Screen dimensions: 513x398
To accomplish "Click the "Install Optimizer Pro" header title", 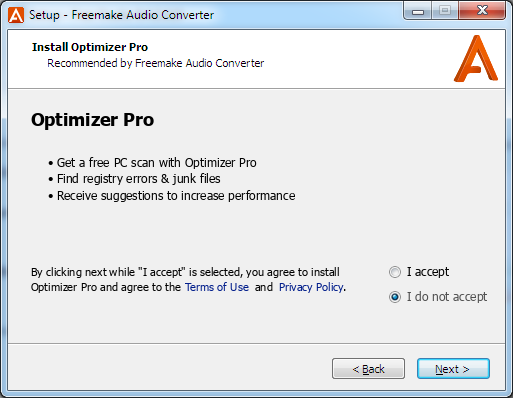I will point(90,47).
